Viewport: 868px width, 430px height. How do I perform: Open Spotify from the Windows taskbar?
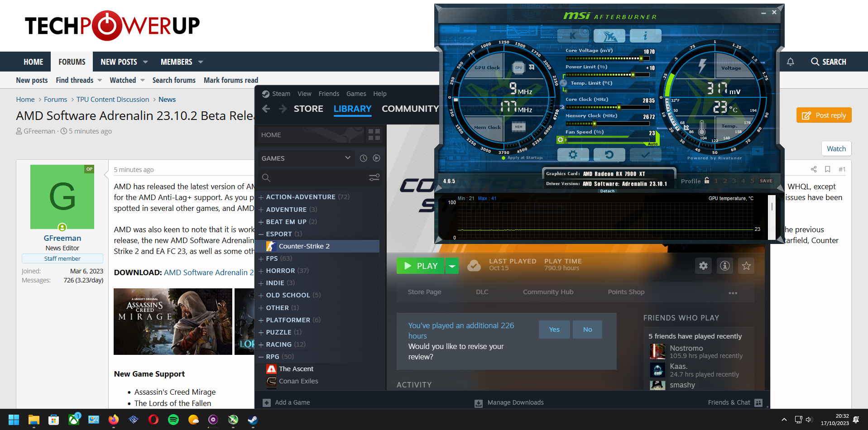click(x=173, y=420)
